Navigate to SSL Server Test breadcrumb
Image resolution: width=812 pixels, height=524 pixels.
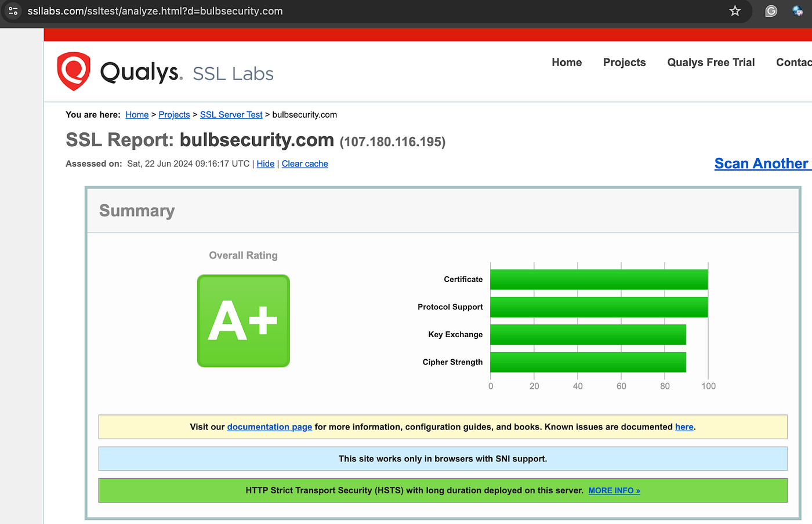click(x=231, y=114)
